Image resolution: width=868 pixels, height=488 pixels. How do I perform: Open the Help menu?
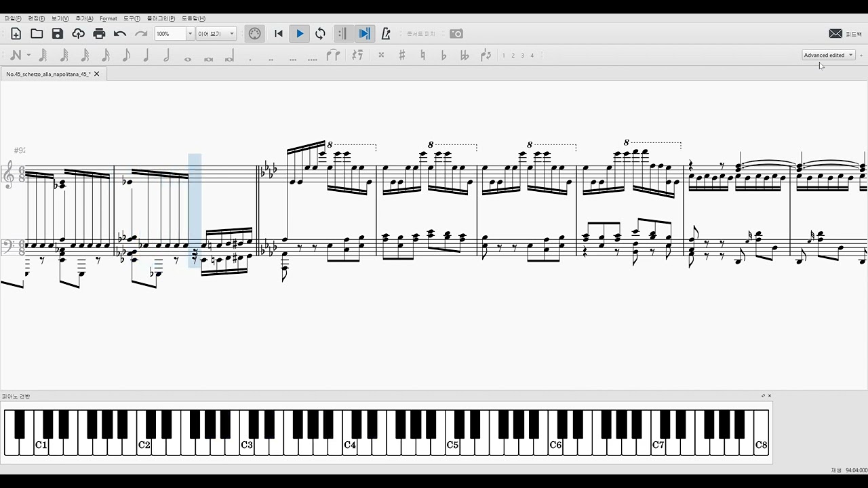193,18
